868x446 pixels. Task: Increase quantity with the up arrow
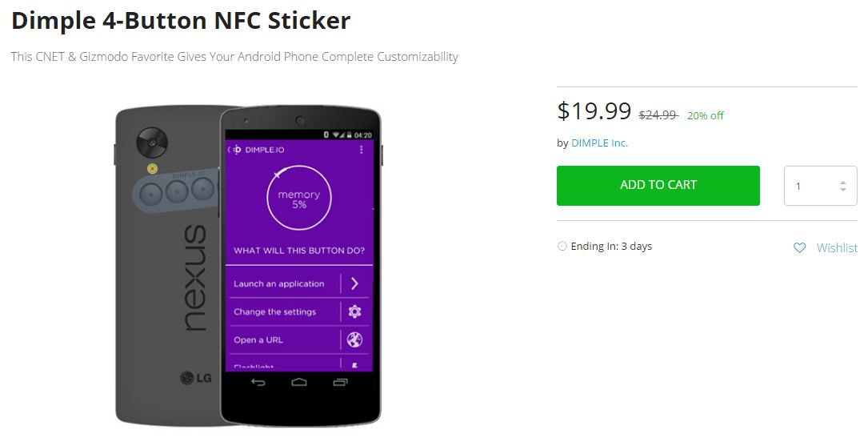tap(842, 182)
